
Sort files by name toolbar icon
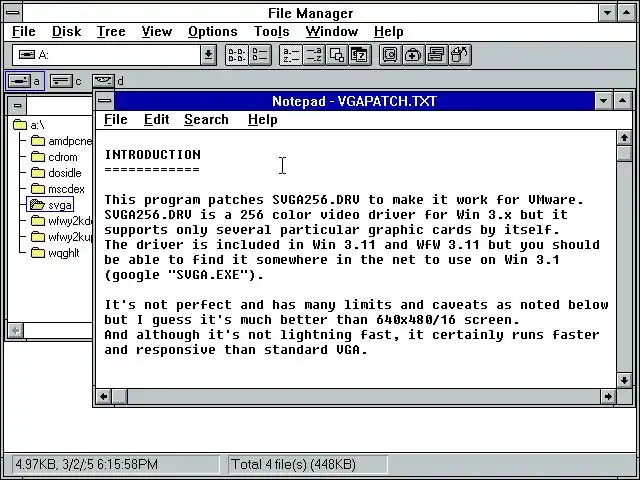[x=291, y=55]
